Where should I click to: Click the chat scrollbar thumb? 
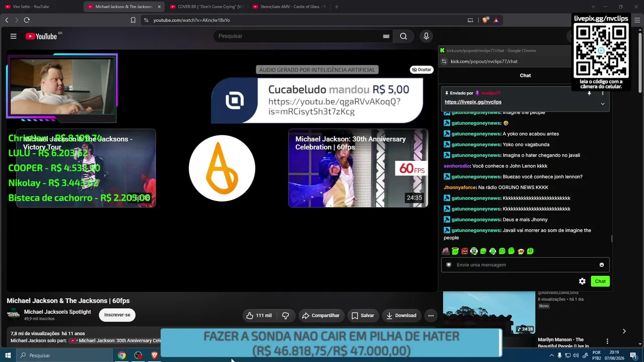click(612, 239)
